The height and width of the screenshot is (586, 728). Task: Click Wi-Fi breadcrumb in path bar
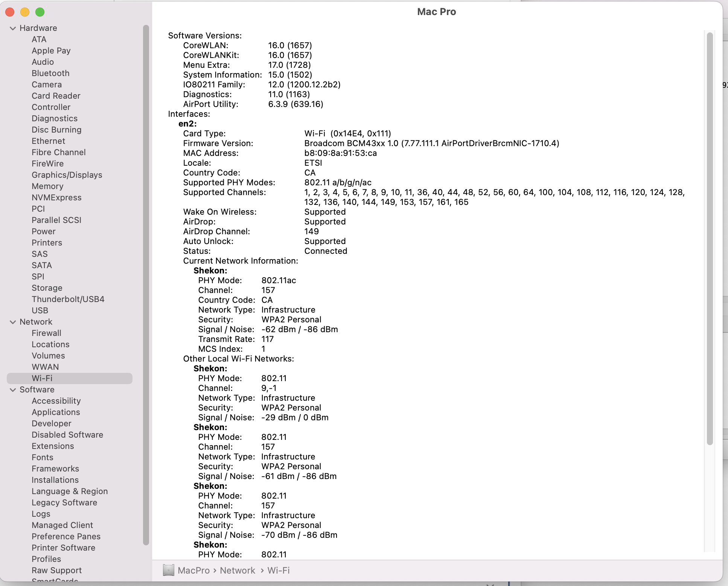(279, 571)
